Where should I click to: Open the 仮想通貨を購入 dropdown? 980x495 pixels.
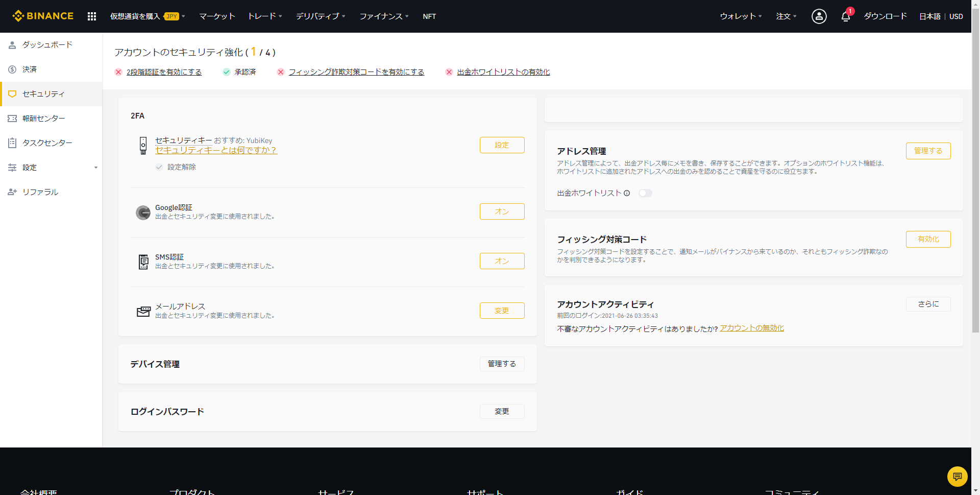[148, 16]
